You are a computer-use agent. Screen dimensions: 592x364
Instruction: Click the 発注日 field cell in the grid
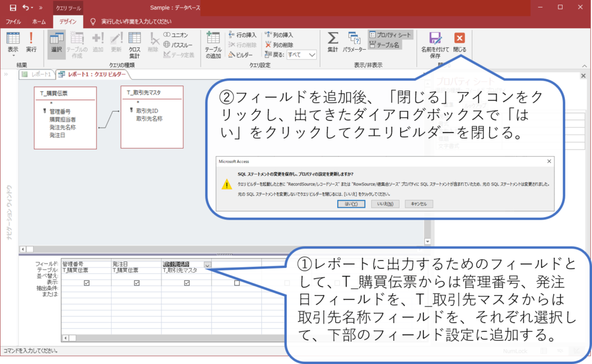coord(136,264)
